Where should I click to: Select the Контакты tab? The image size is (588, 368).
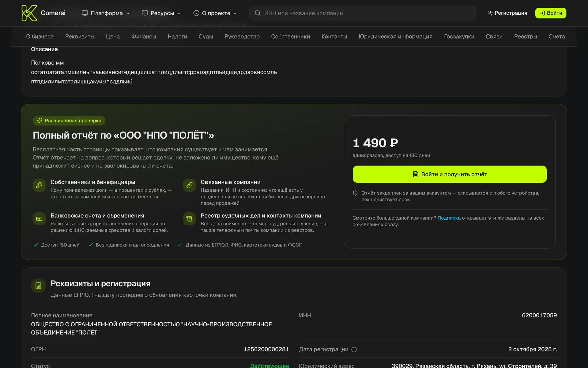coord(334,36)
